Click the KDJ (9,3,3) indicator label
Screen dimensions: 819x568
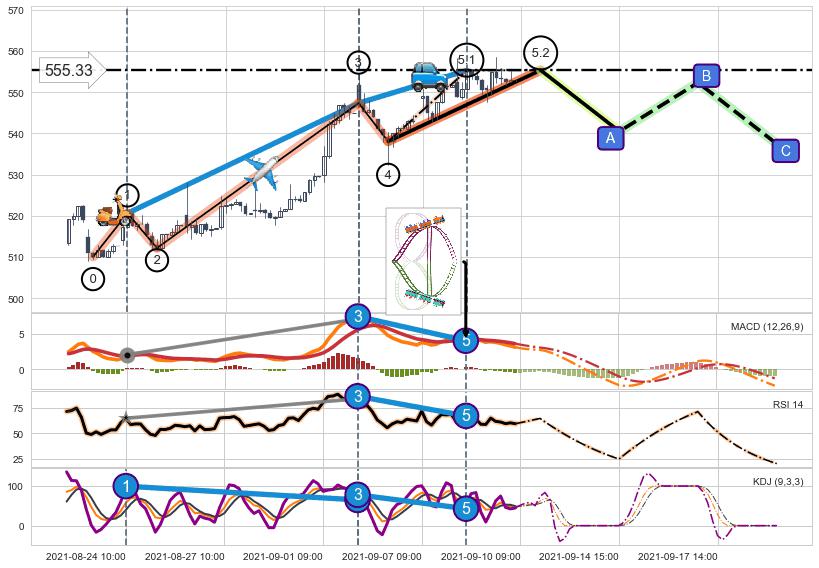click(777, 482)
